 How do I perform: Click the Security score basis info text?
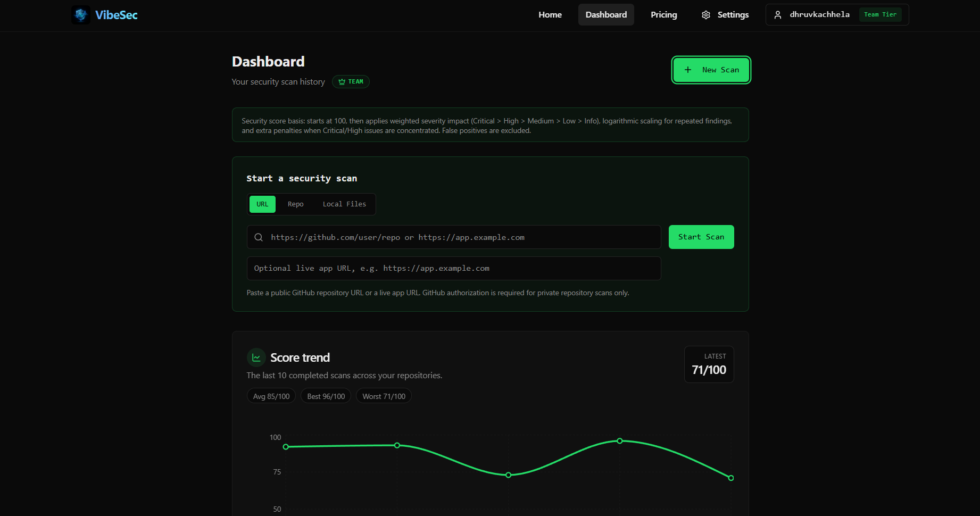click(x=487, y=126)
